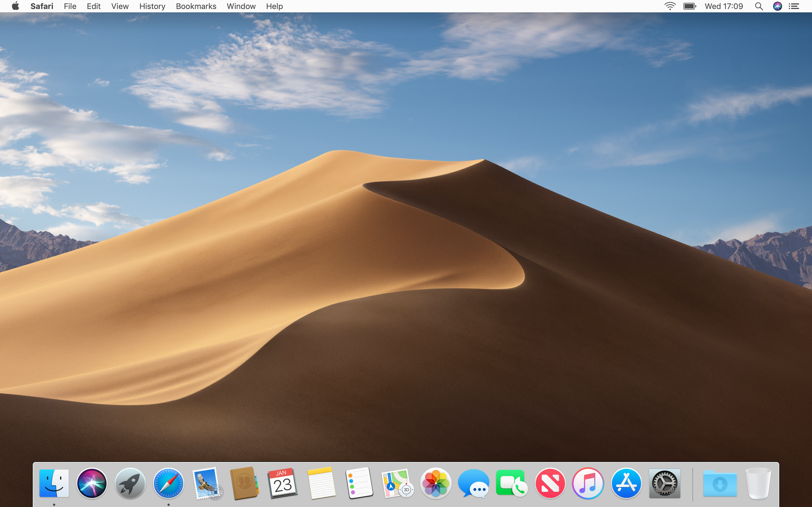
Task: Start a FaceTime call
Action: coord(512,483)
